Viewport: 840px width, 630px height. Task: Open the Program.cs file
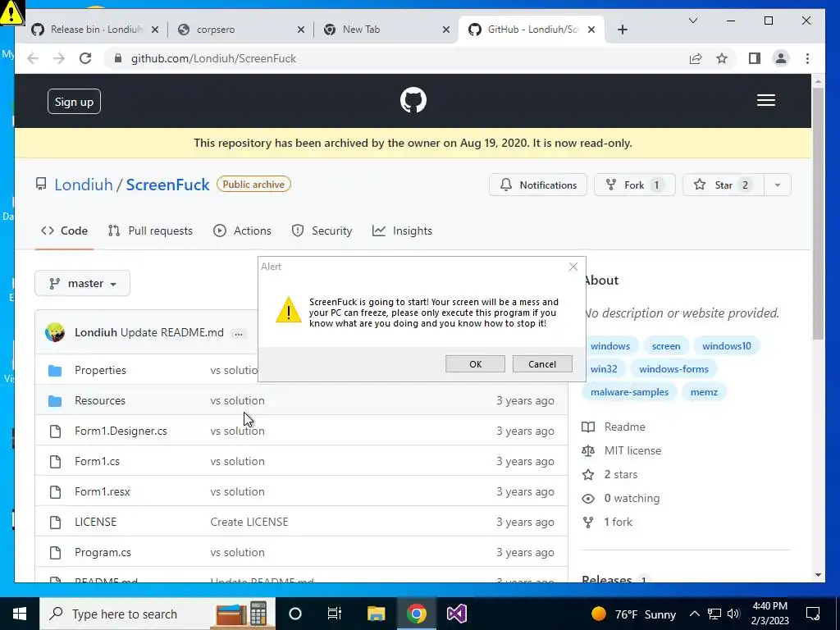103,552
